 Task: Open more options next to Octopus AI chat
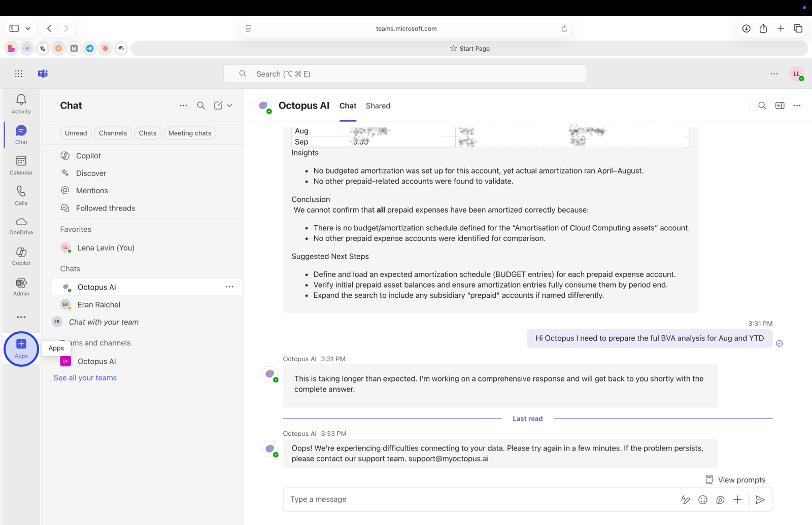(x=229, y=287)
